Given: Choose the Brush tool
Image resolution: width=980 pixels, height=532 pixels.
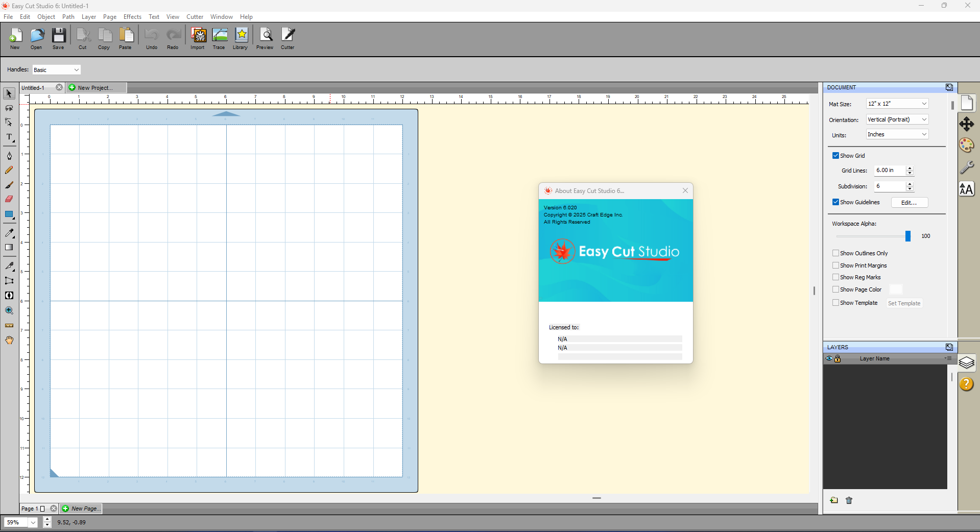Looking at the screenshot, I should click(x=9, y=185).
